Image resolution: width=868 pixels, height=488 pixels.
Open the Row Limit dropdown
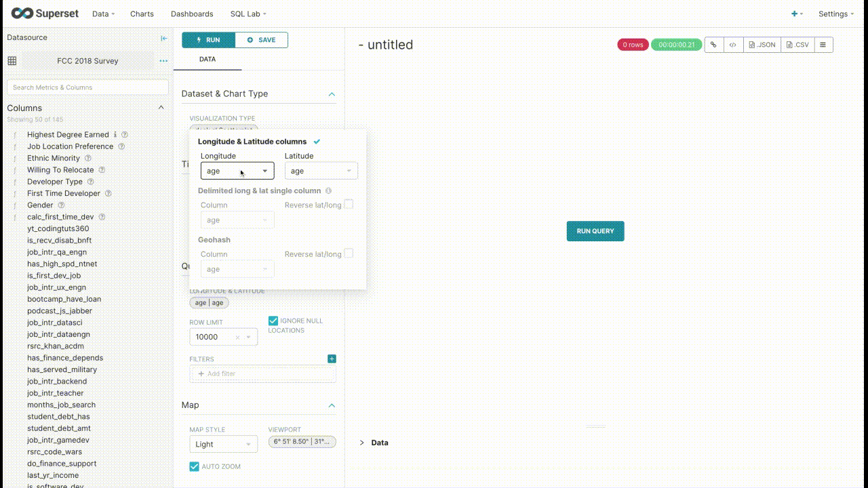point(224,337)
